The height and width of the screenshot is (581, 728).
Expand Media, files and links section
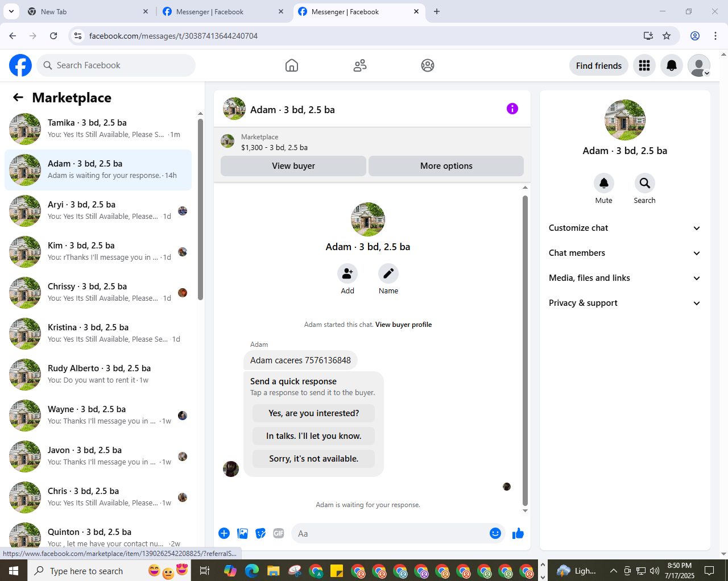click(625, 278)
